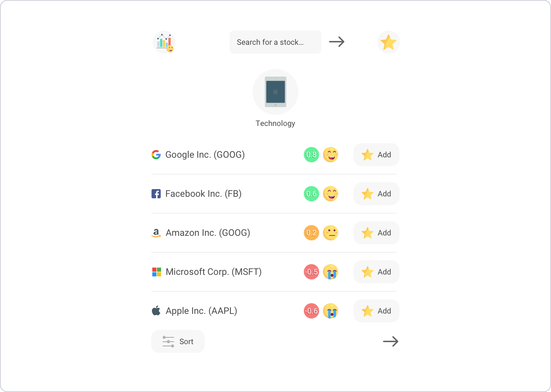
Task: Submit search with the arrow beside search box
Action: [337, 42]
